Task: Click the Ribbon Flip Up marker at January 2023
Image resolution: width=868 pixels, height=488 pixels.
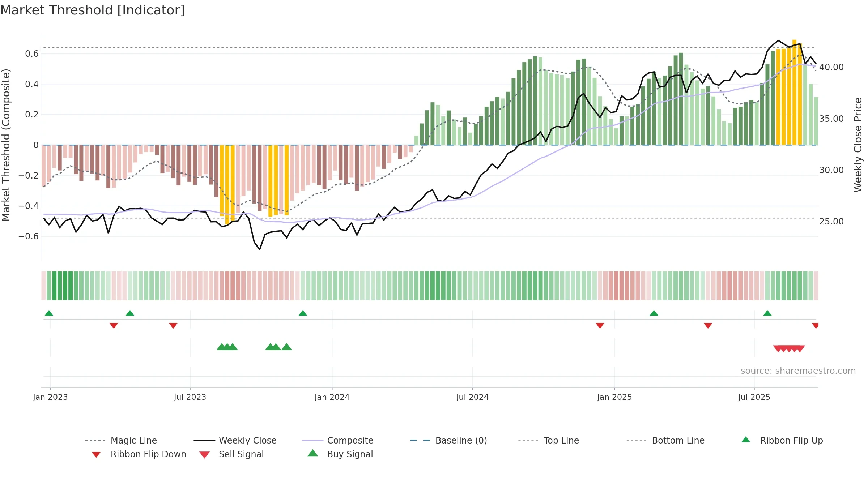Action: coord(49,313)
